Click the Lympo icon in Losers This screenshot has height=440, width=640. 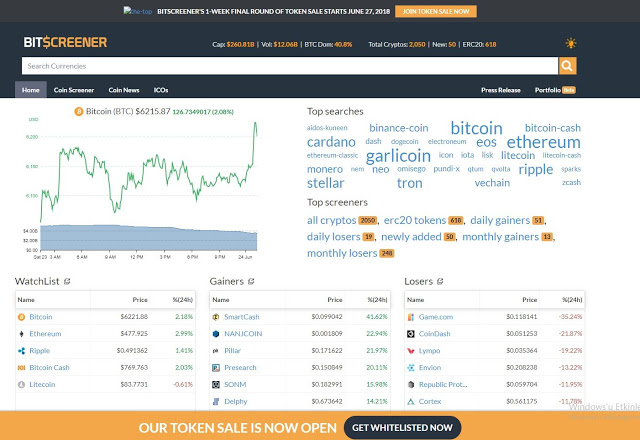[411, 351]
